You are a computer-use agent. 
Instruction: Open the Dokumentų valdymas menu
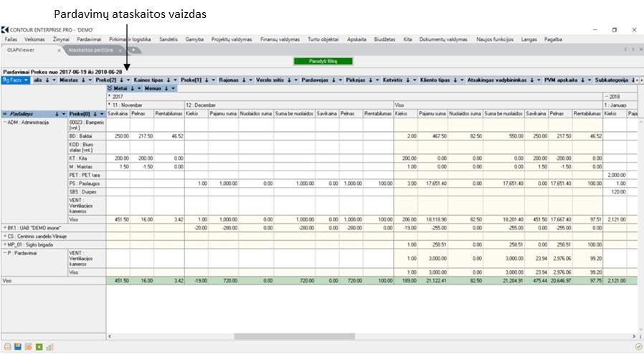(x=443, y=39)
